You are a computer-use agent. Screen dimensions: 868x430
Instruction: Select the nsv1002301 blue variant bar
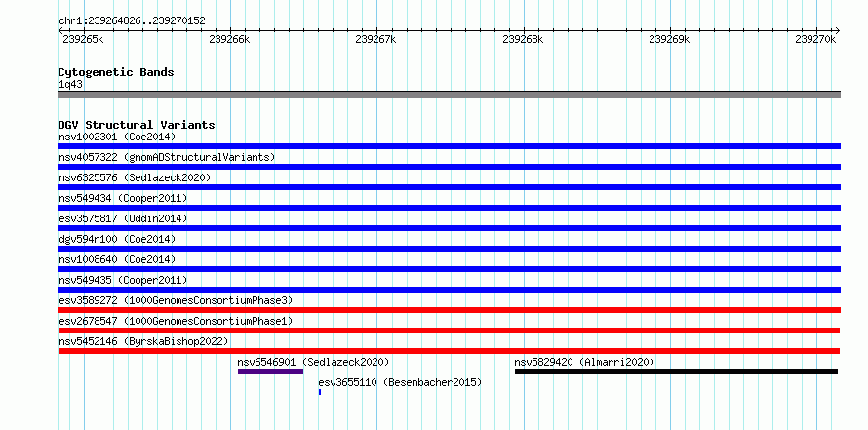449,146
